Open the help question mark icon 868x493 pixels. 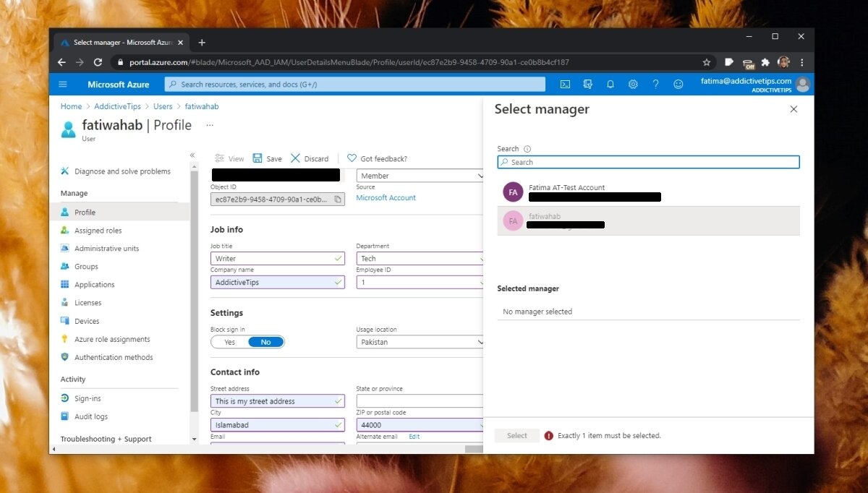(655, 85)
